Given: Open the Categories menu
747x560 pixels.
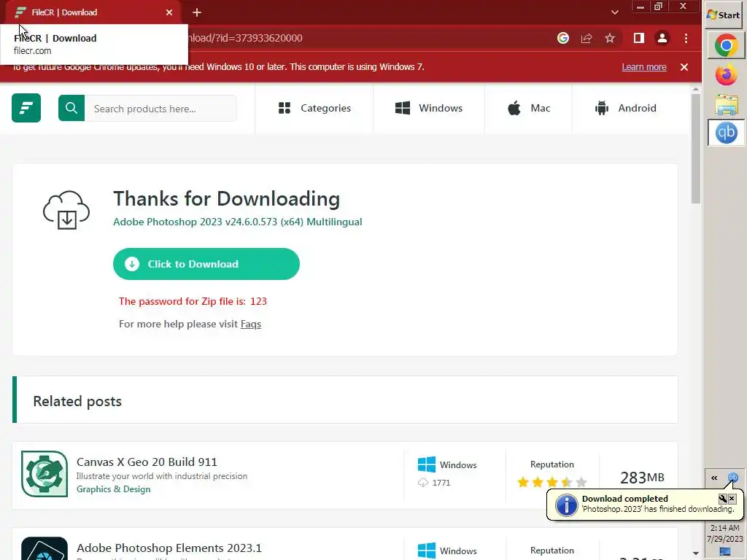Looking at the screenshot, I should [314, 108].
